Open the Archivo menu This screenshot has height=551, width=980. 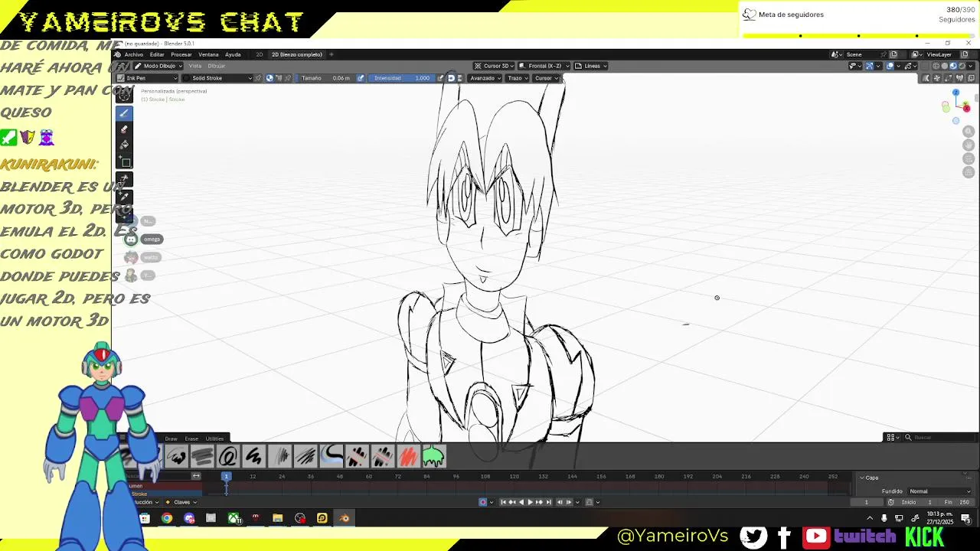coord(134,54)
